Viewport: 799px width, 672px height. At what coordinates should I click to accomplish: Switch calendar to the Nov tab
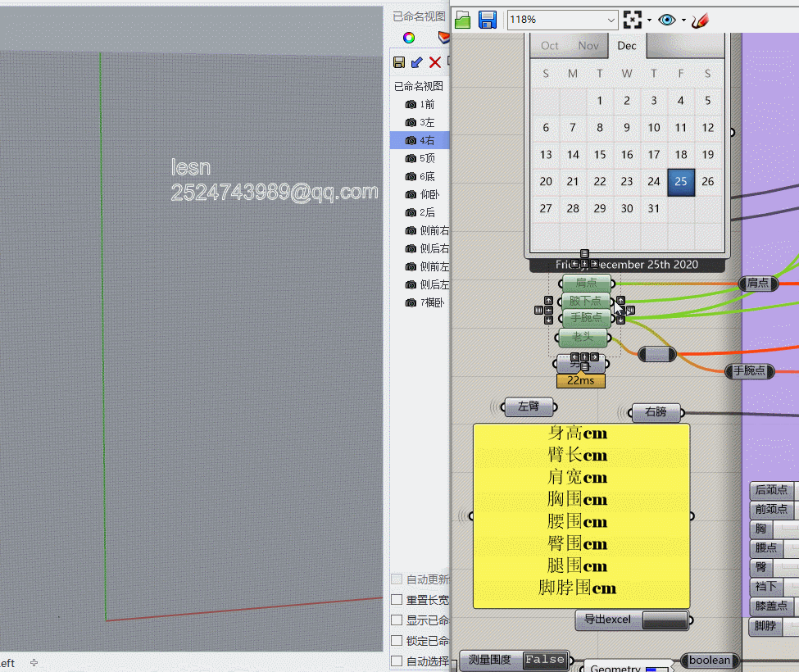click(x=588, y=46)
